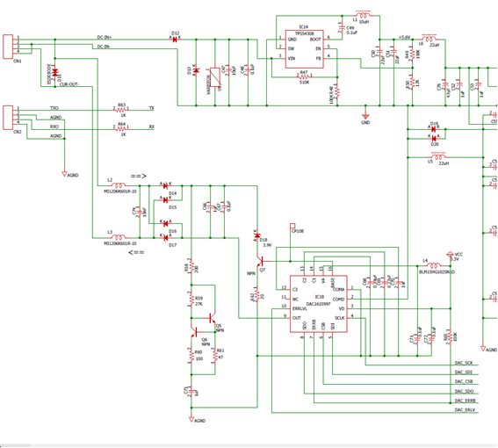Click the C49 0.1uF capacitor
This screenshot has height=448, width=498.
click(x=343, y=28)
